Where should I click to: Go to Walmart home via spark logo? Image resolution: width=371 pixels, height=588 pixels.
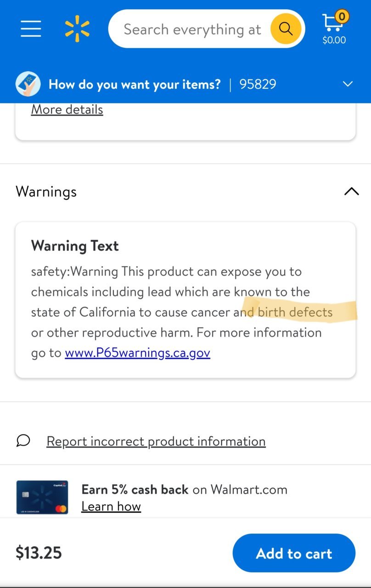coord(77,29)
